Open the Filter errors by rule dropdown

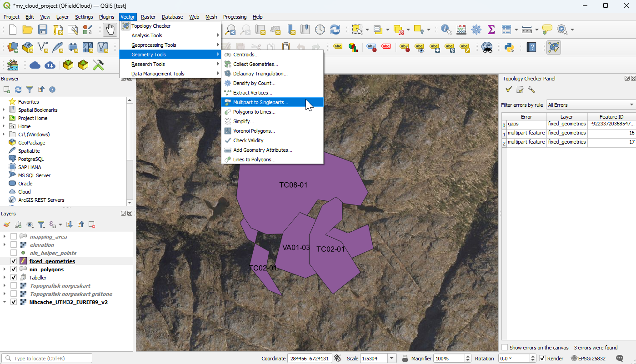(591, 105)
